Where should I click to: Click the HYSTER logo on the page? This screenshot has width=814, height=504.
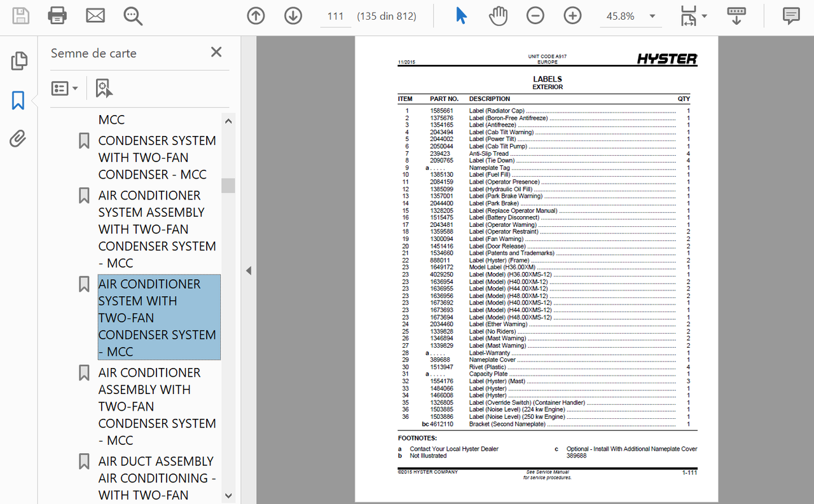tap(667, 59)
